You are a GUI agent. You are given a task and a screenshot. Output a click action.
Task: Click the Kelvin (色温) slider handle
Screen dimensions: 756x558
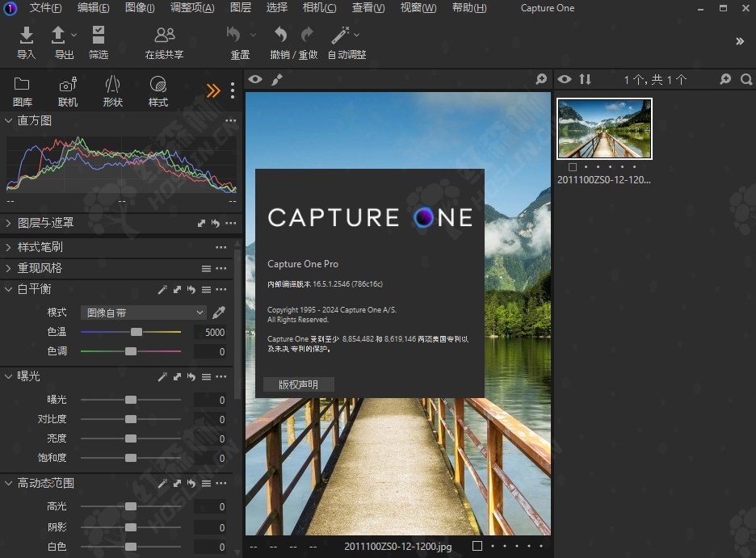[x=136, y=332]
